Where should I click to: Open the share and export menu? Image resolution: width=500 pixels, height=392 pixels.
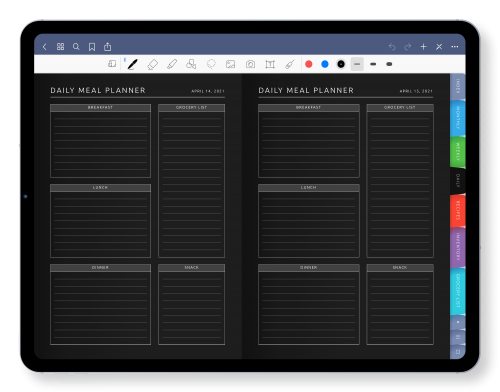pos(107,47)
